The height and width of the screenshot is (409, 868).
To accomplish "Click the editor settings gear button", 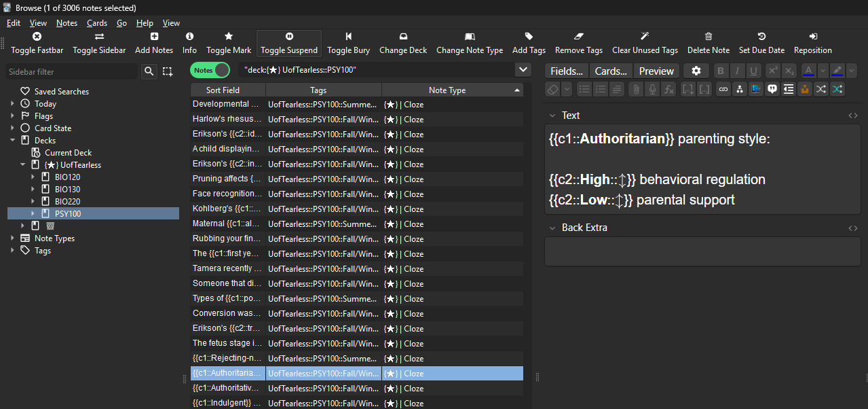I will coord(696,71).
